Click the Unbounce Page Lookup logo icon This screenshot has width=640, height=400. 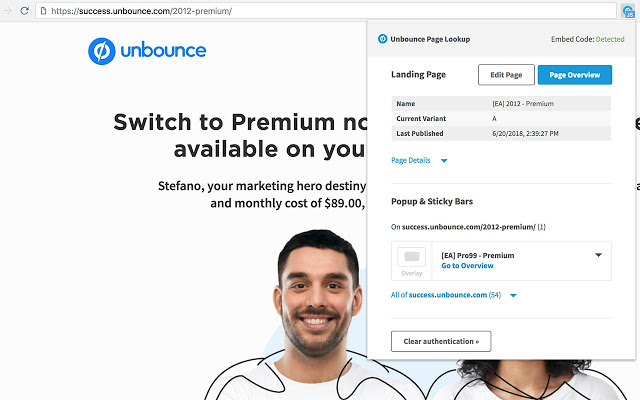[x=382, y=39]
